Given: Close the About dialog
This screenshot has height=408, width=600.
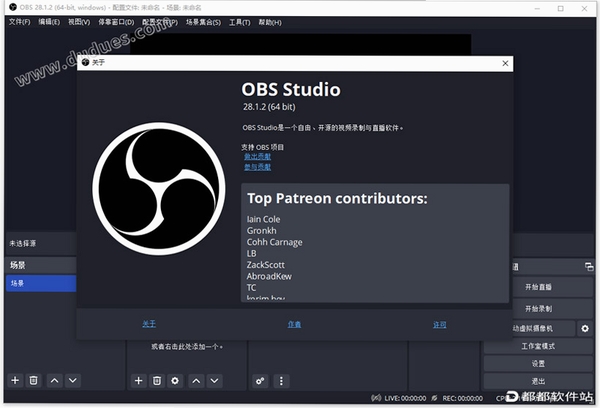Looking at the screenshot, I should 505,63.
